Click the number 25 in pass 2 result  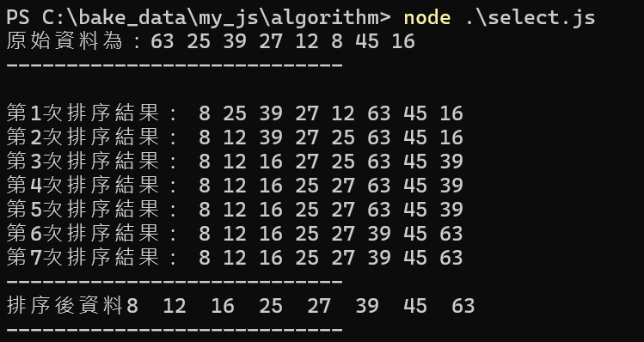coord(343,137)
